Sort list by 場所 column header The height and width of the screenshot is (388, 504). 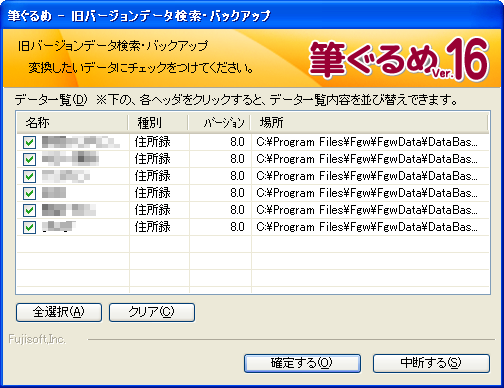[369, 123]
